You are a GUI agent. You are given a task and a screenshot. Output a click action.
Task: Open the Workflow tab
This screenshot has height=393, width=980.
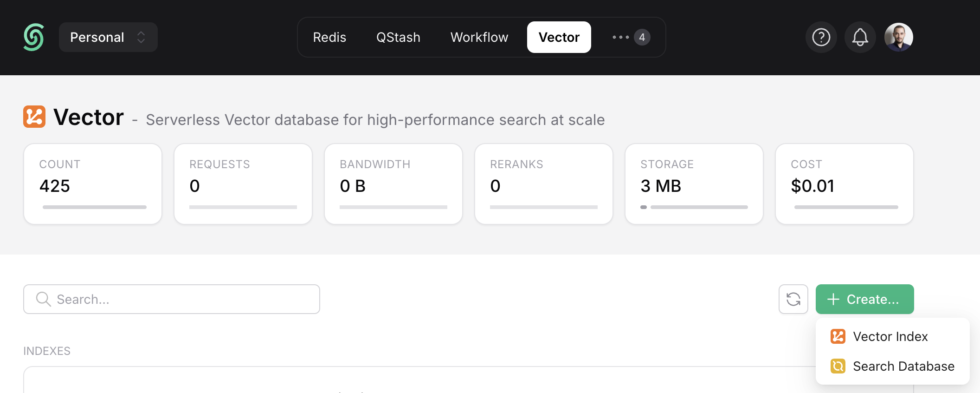tap(479, 37)
